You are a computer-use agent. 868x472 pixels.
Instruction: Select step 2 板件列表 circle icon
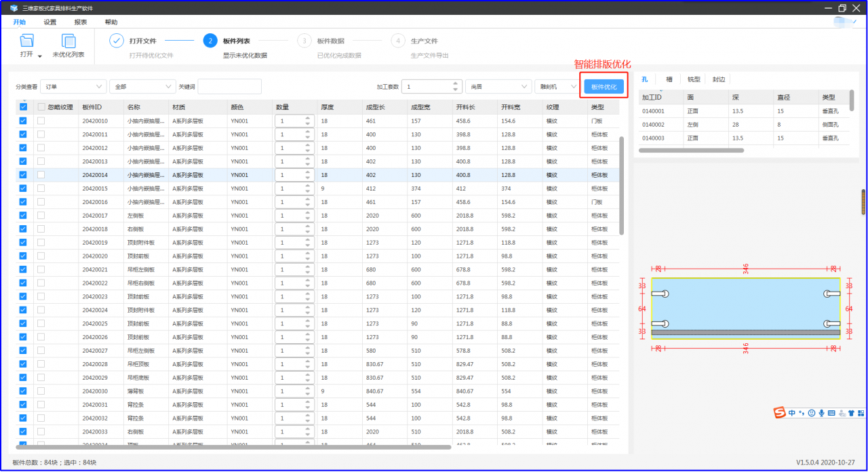click(210, 41)
